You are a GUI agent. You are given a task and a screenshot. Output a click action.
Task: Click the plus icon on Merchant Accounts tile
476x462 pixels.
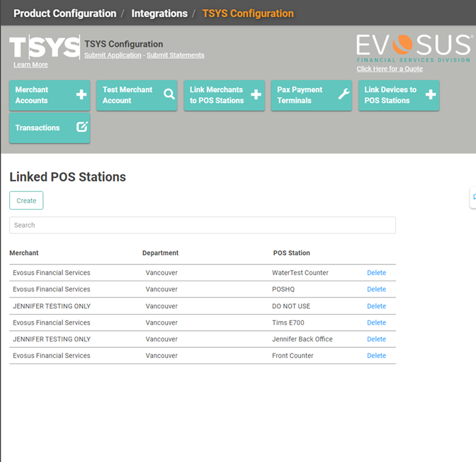pos(81,94)
